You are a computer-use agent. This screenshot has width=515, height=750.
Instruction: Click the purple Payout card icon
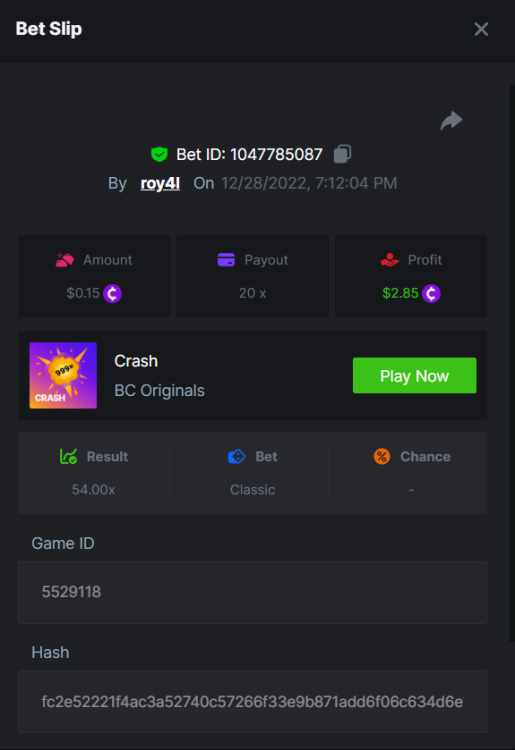pyautogui.click(x=226, y=260)
